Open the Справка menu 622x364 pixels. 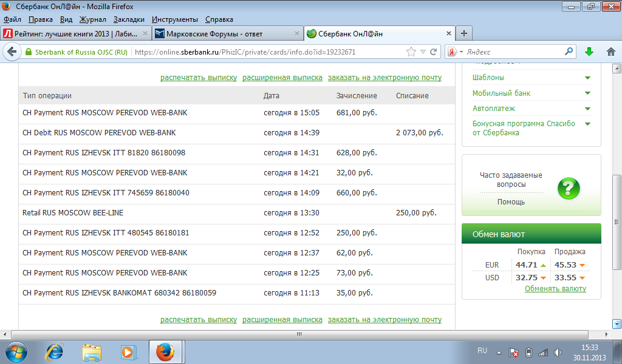click(219, 19)
